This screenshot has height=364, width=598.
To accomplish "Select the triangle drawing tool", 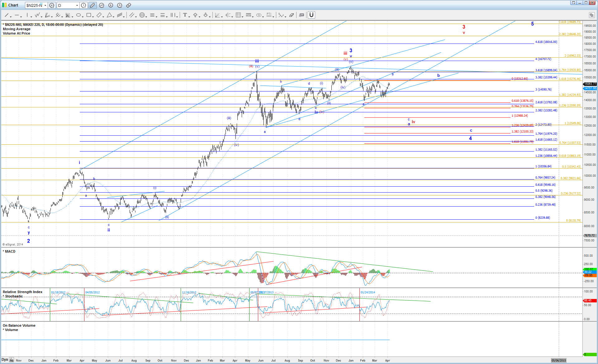I will pyautogui.click(x=109, y=15).
